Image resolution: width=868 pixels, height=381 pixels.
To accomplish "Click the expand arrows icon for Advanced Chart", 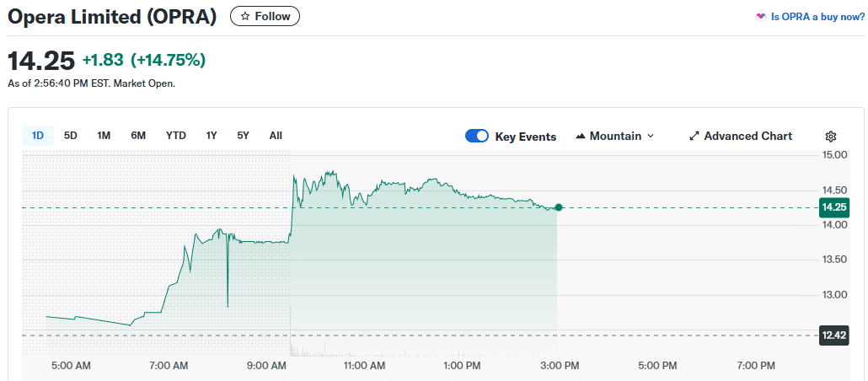I will click(x=694, y=137).
